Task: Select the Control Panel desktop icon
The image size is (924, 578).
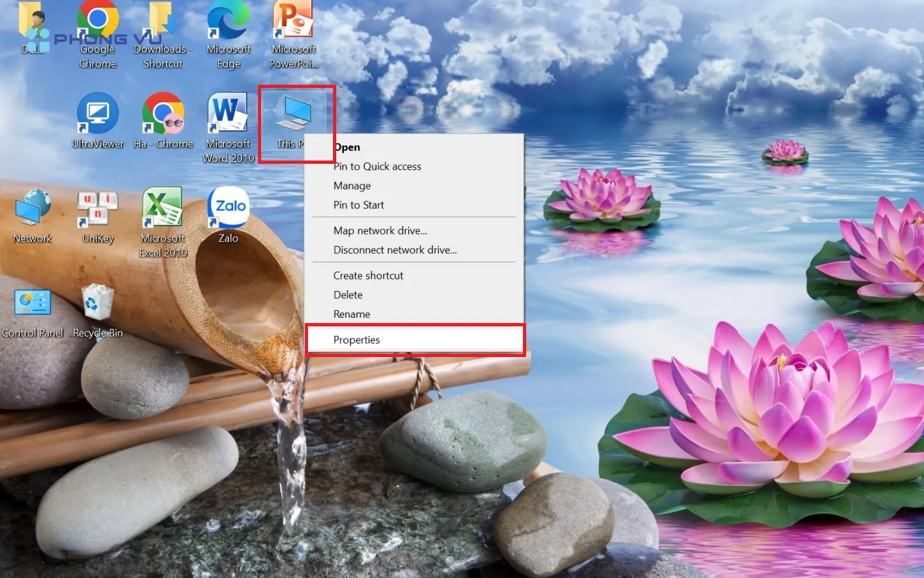Action: click(32, 303)
